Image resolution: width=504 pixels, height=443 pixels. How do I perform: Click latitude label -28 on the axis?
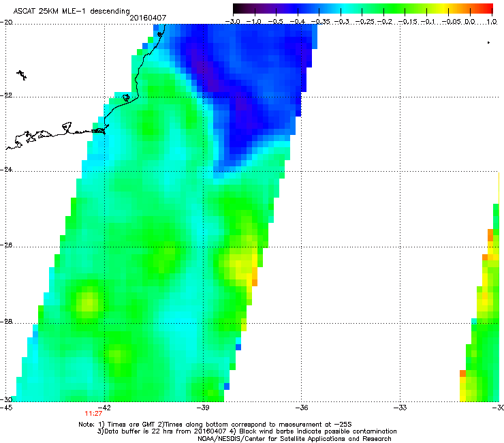[6, 322]
